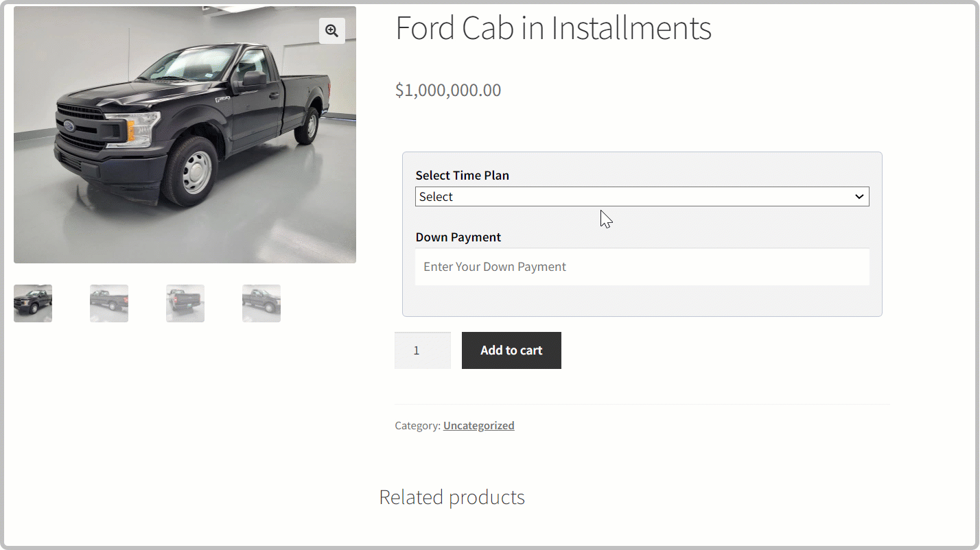
Task: Click the Select Time Plan label
Action: (462, 176)
